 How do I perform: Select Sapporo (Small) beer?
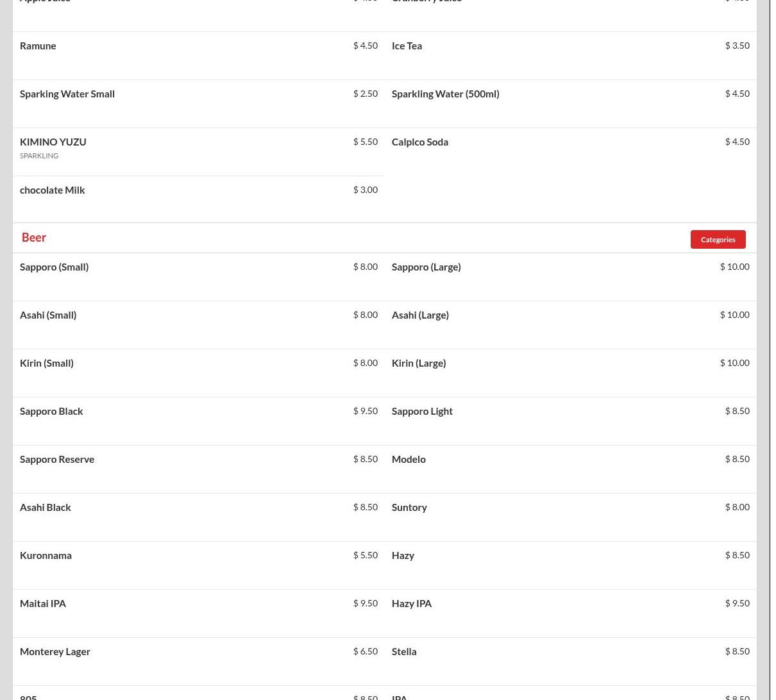click(54, 267)
